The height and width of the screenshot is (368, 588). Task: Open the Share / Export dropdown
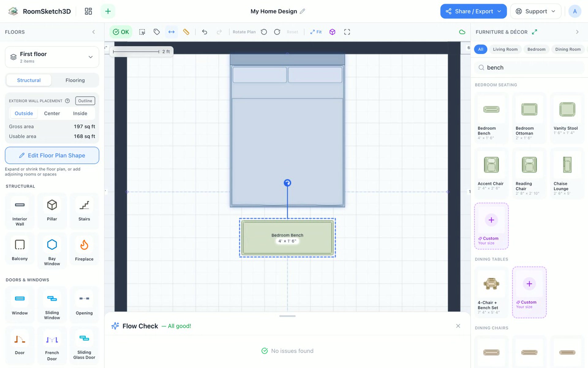(473, 11)
